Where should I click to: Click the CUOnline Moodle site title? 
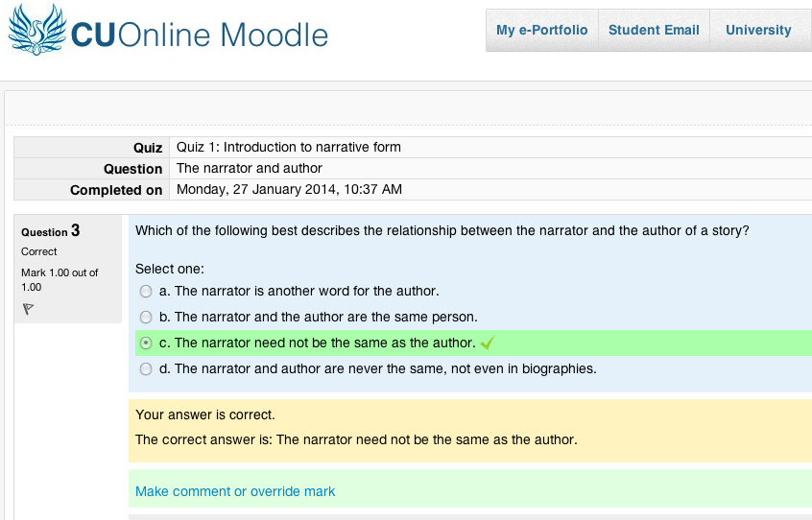(x=200, y=35)
